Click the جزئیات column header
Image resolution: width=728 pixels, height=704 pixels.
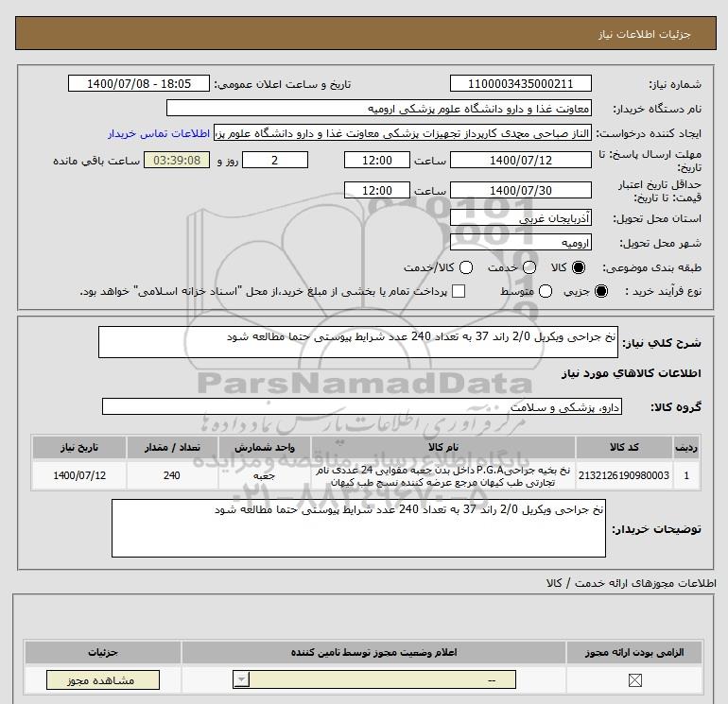[103, 652]
